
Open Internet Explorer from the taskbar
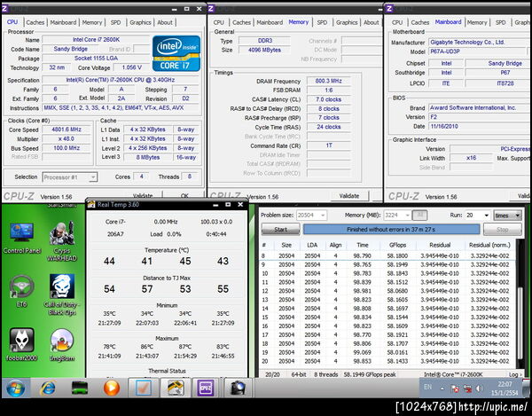48,388
